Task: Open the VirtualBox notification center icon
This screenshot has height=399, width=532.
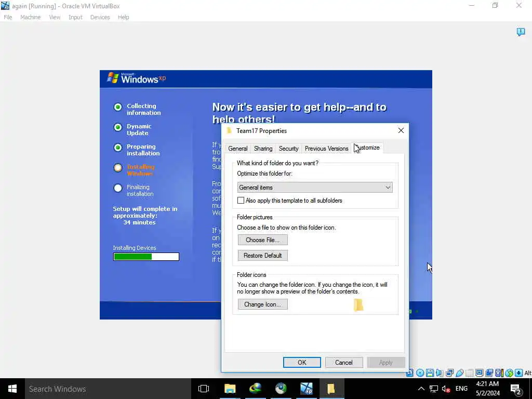Action: pyautogui.click(x=521, y=32)
